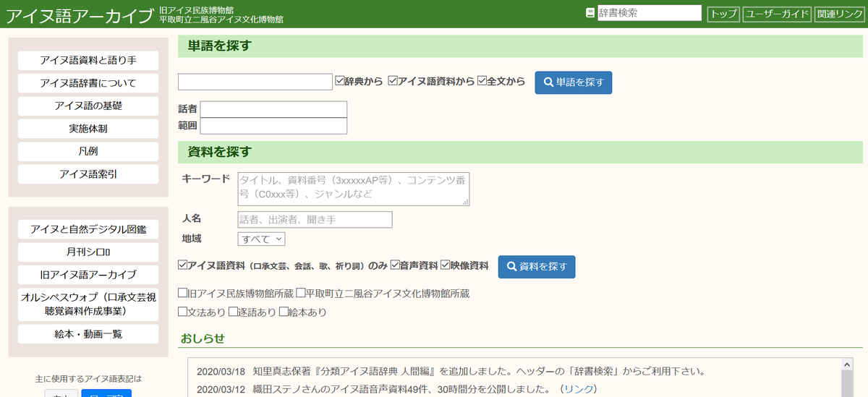
Task: Enable the 旧アイヌ民族博物館所蔵 checkbox
Action: click(x=182, y=293)
